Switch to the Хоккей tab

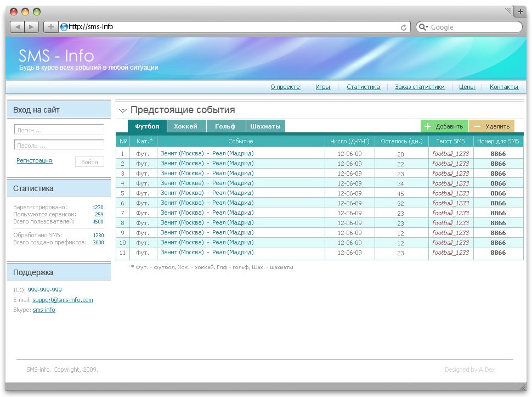[x=186, y=126]
